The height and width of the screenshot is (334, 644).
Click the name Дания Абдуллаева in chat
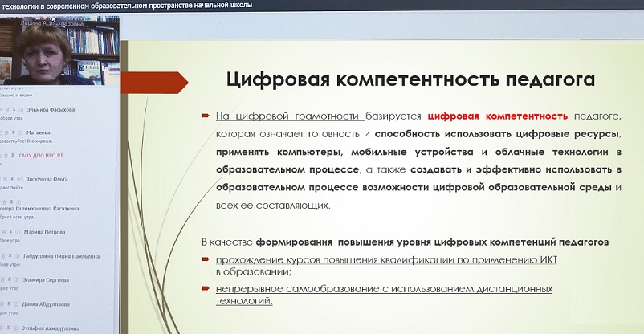(x=46, y=304)
